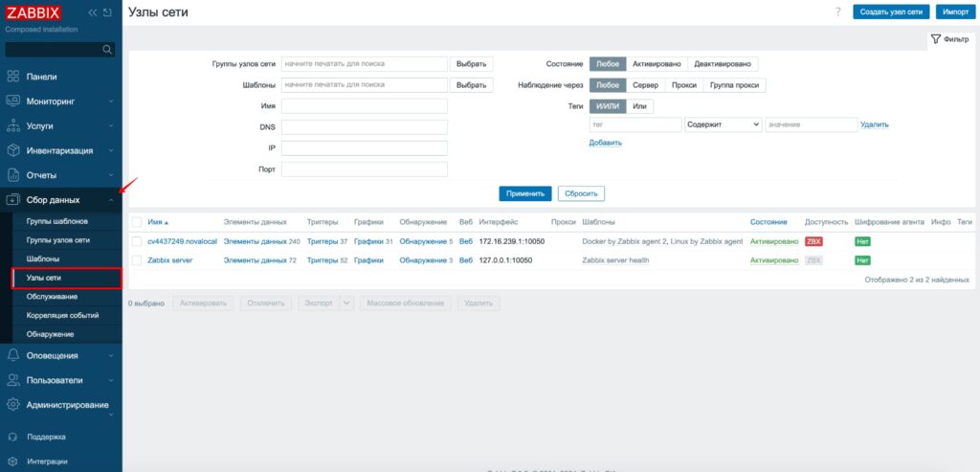Check the box for Zabbix server row
Screen dimensions: 980x472
(137, 260)
